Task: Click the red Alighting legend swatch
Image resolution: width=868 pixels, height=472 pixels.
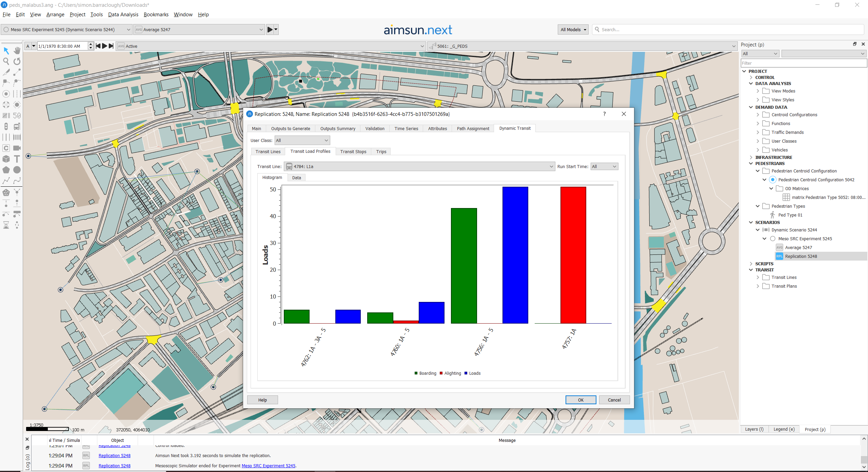Action: [441, 373]
